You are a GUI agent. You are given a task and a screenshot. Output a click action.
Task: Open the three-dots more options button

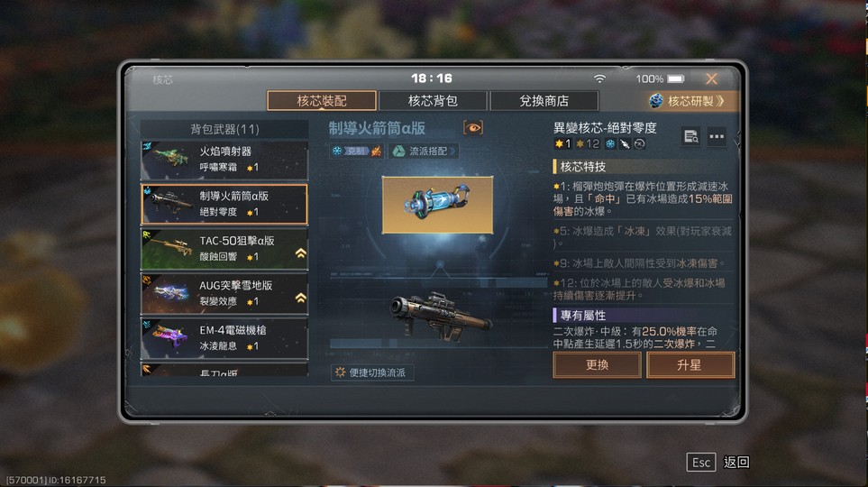[717, 136]
